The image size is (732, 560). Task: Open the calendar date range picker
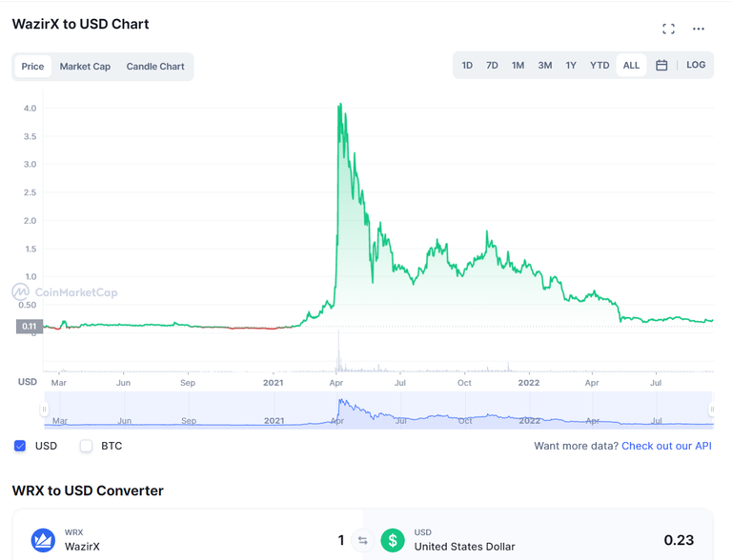(x=661, y=66)
